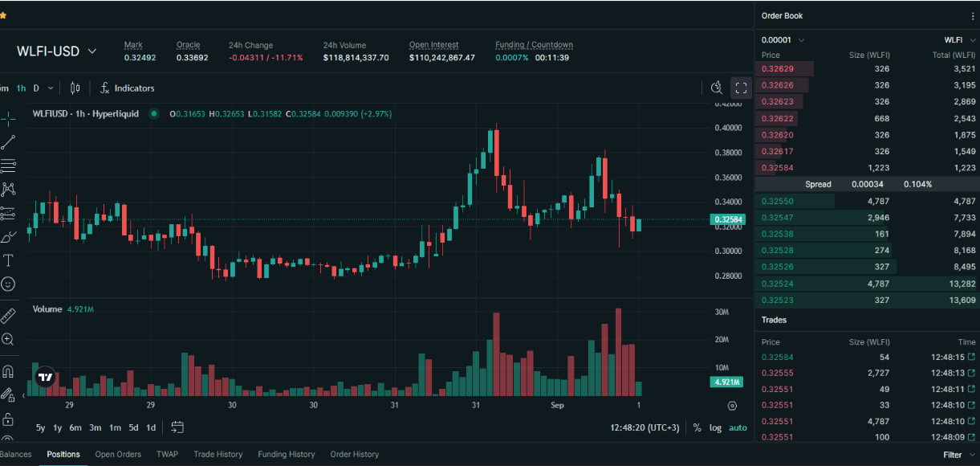The width and height of the screenshot is (980, 466).
Task: Select the forecasting projection tool
Action: pos(8,213)
